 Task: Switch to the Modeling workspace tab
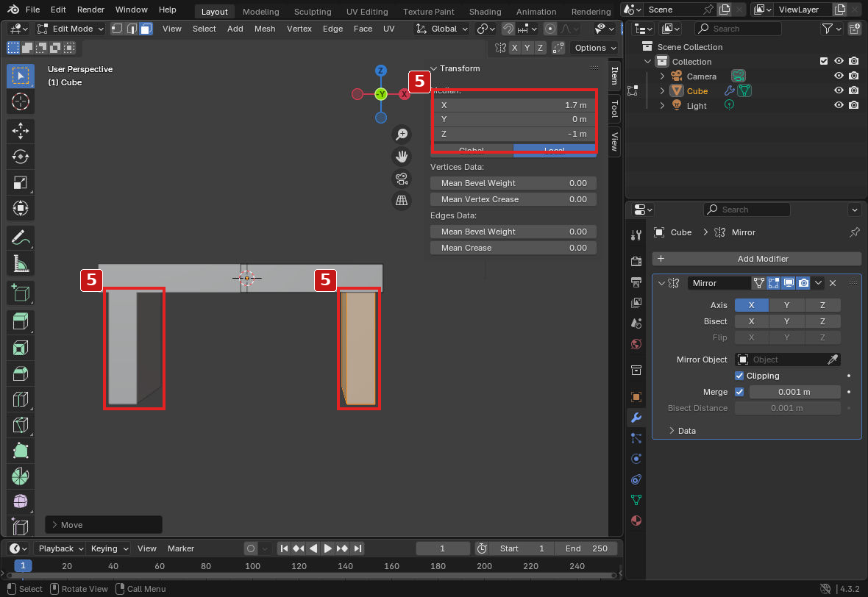coord(260,12)
